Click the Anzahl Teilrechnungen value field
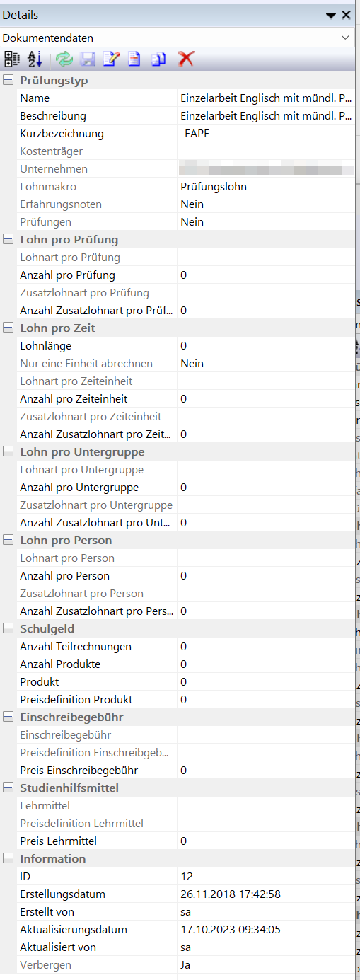The height and width of the screenshot is (980, 360). pyautogui.click(x=265, y=647)
